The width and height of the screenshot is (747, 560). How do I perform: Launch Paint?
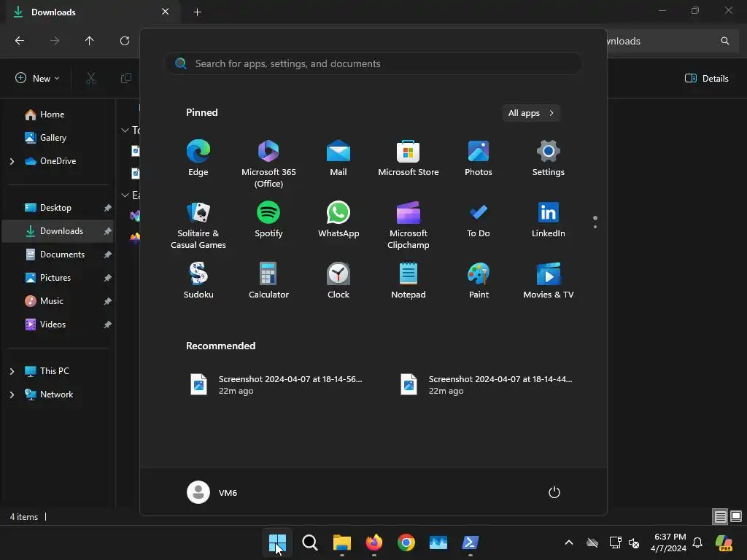pos(479,281)
